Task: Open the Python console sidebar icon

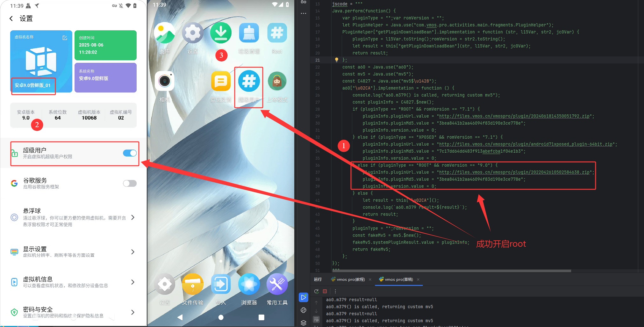Action: click(x=304, y=310)
